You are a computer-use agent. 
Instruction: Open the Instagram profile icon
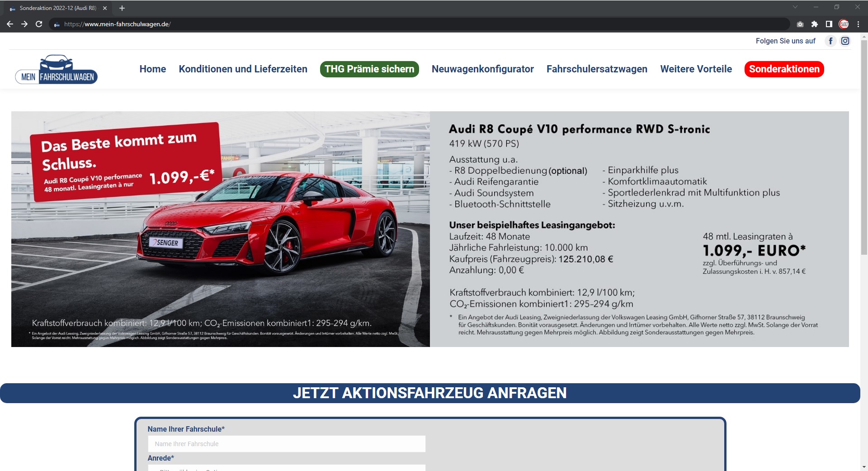click(x=845, y=41)
